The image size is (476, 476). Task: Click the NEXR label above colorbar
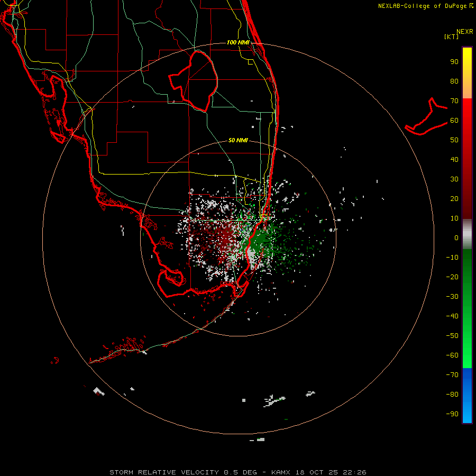point(465,32)
